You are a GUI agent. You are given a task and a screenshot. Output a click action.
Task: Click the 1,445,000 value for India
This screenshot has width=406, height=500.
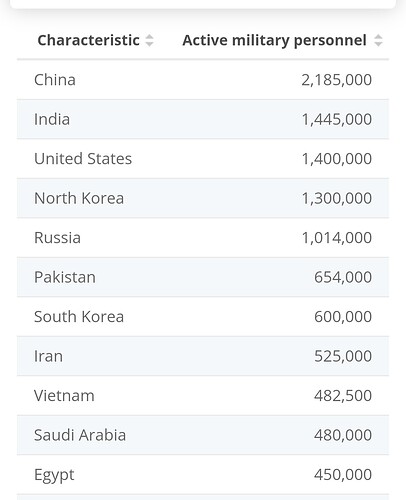(x=337, y=119)
